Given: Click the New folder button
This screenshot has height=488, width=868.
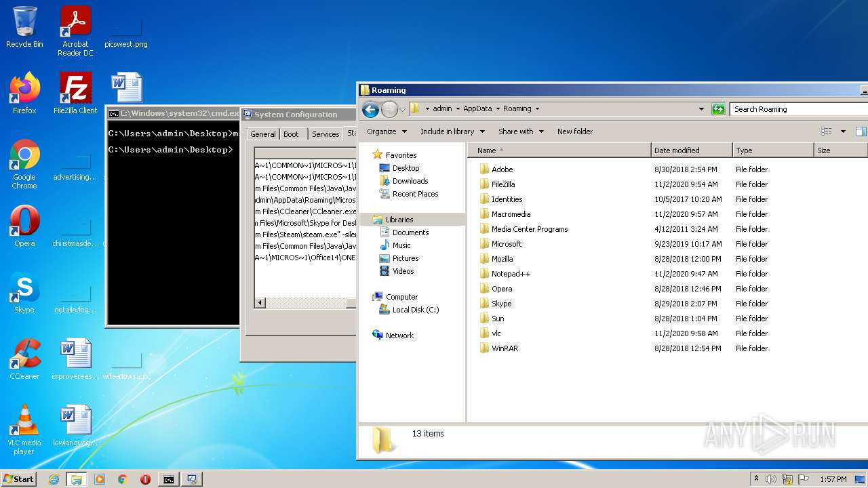Looking at the screenshot, I should pyautogui.click(x=575, y=131).
